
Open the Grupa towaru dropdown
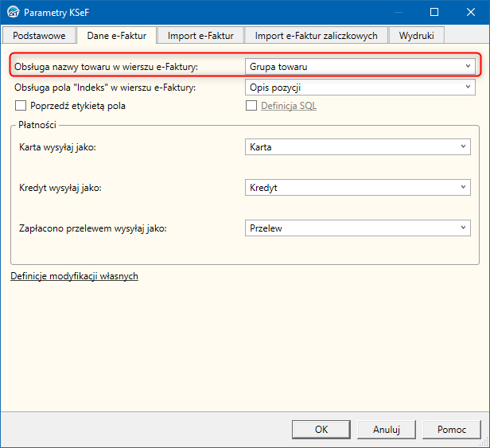(x=360, y=65)
